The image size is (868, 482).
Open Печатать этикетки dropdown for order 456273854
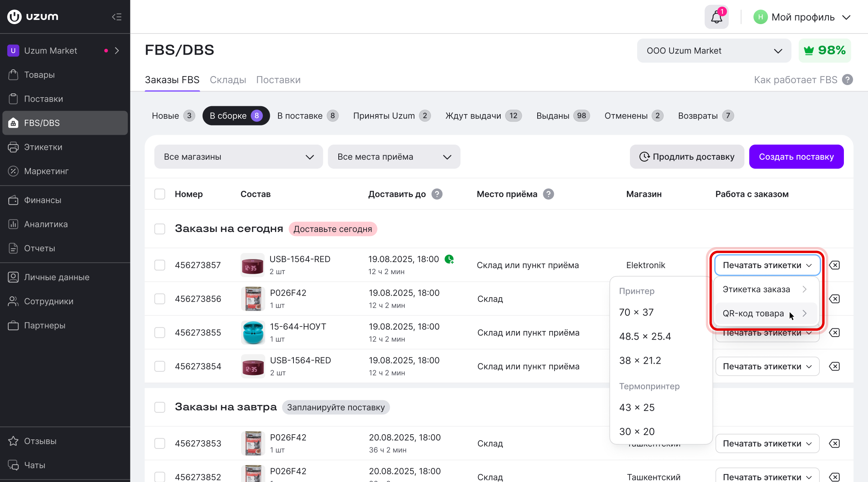click(767, 366)
